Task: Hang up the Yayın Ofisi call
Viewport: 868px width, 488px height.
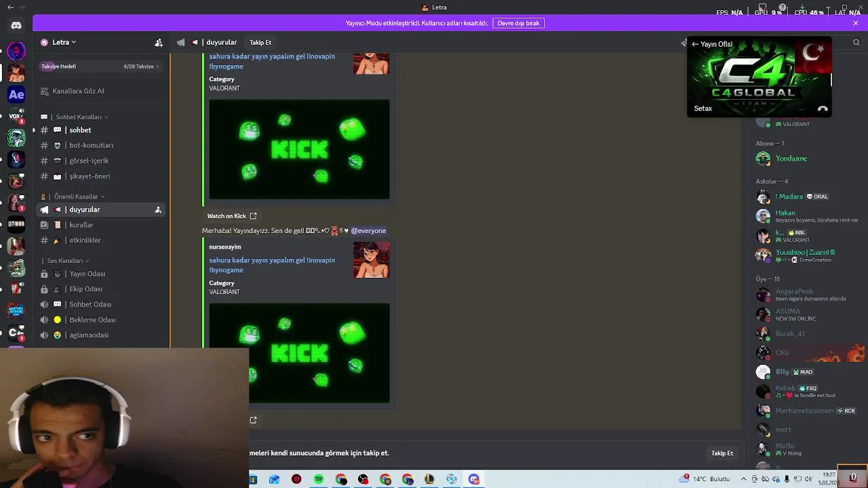Action: click(823, 108)
